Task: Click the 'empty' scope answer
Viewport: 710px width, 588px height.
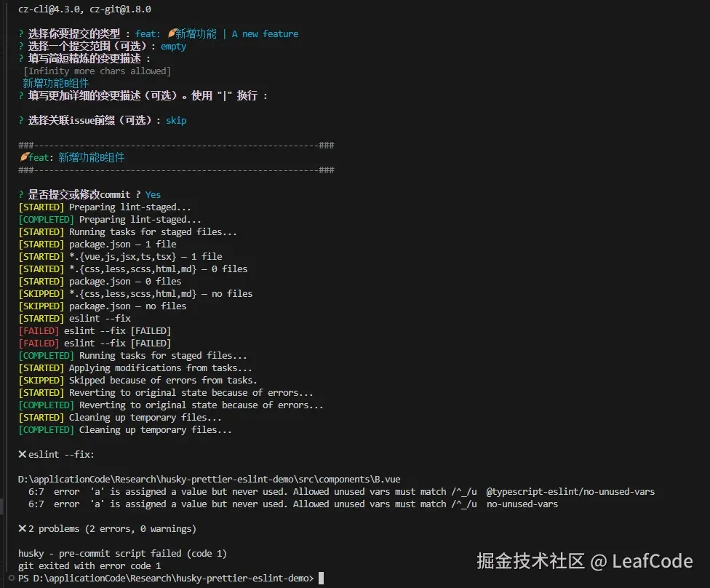Action: tap(173, 46)
